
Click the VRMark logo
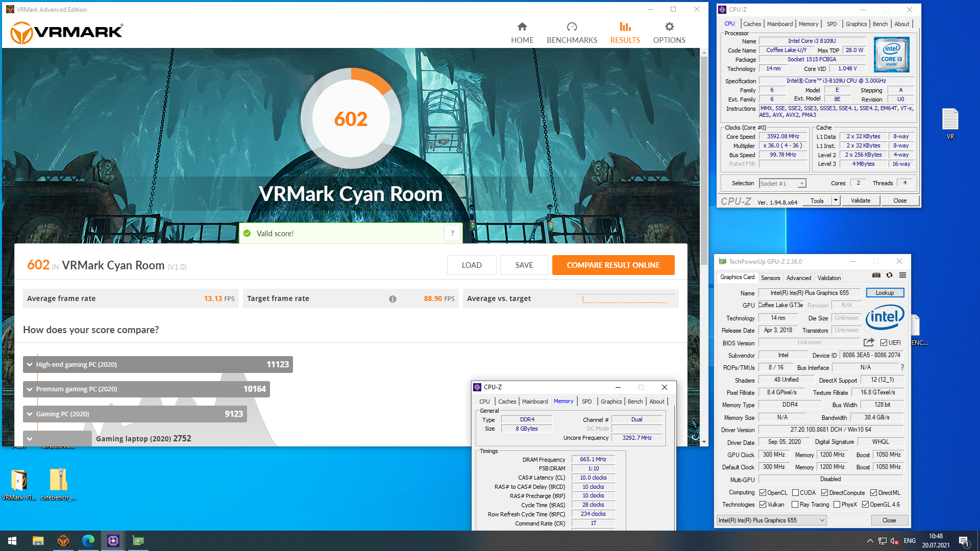coord(67,33)
